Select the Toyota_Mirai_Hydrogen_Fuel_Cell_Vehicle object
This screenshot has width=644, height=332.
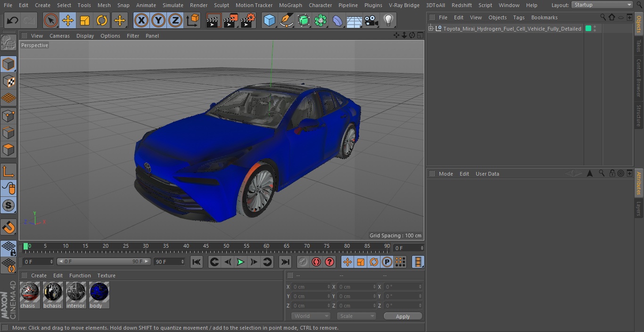[x=512, y=29]
